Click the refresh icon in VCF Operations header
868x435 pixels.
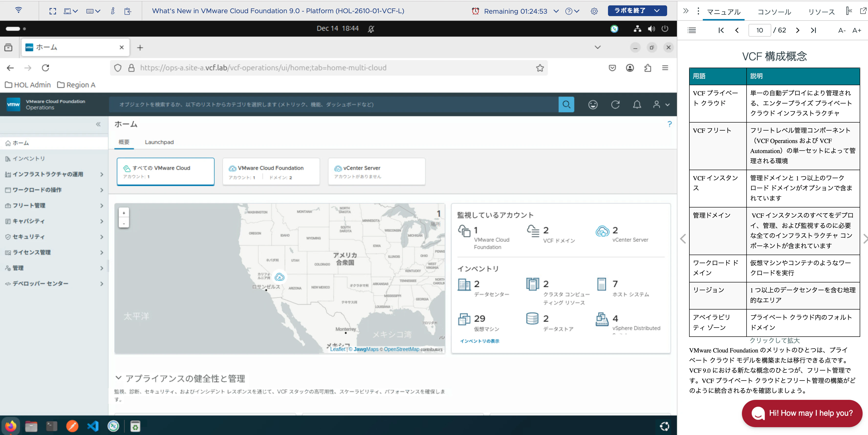pos(615,105)
